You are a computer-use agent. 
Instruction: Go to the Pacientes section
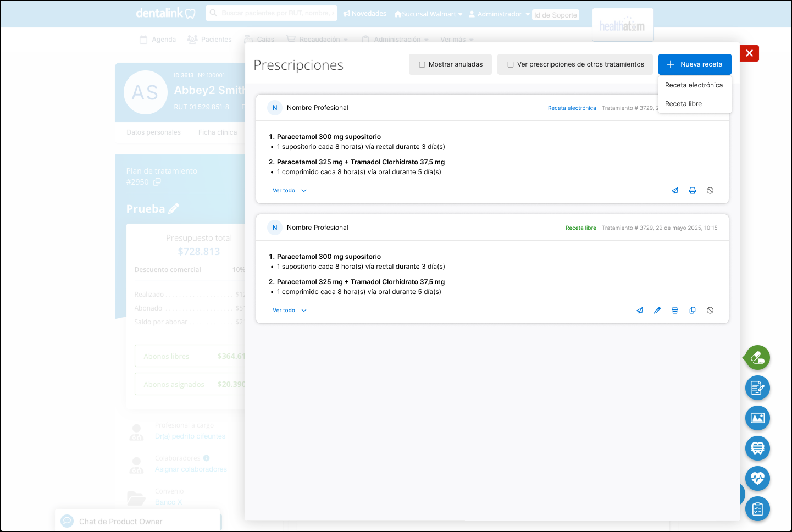click(x=209, y=40)
